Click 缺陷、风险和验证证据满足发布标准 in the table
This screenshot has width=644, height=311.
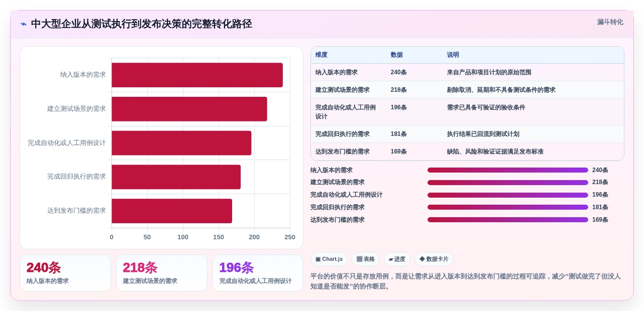(495, 151)
